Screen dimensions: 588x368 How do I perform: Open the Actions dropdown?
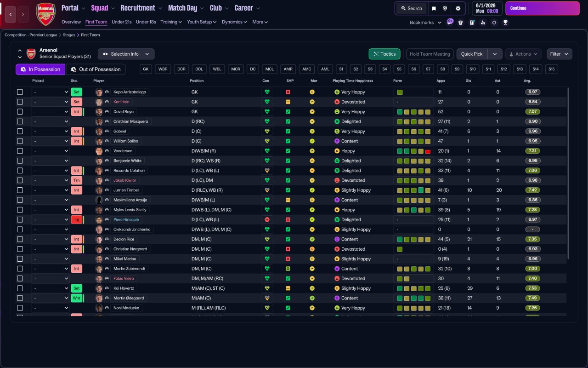(x=523, y=54)
